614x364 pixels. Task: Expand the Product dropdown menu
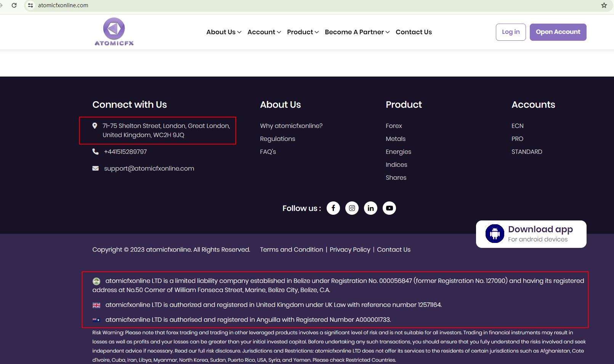[303, 32]
